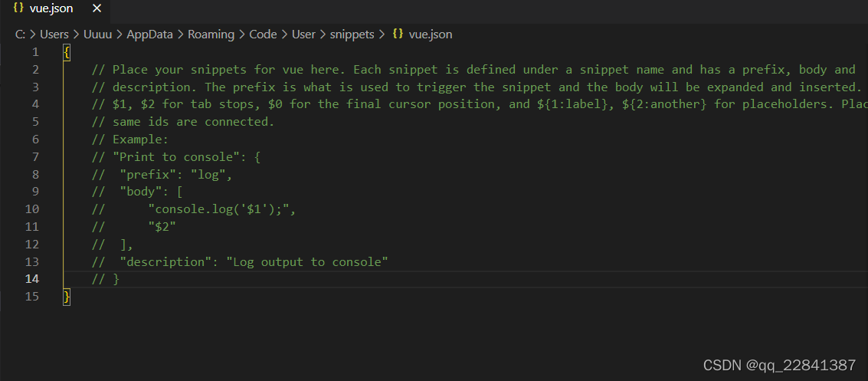Open the vue.json breadcrumb file picker
Screen dimensions: 868x381
[431, 34]
